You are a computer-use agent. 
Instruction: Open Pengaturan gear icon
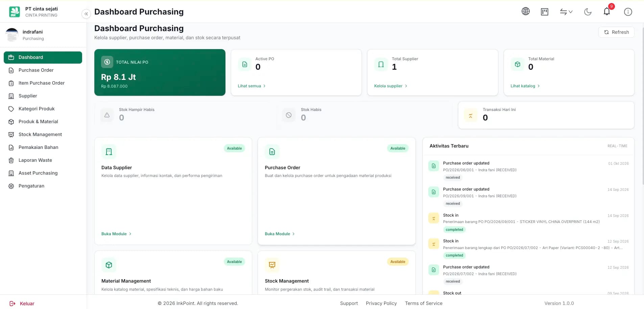point(11,186)
